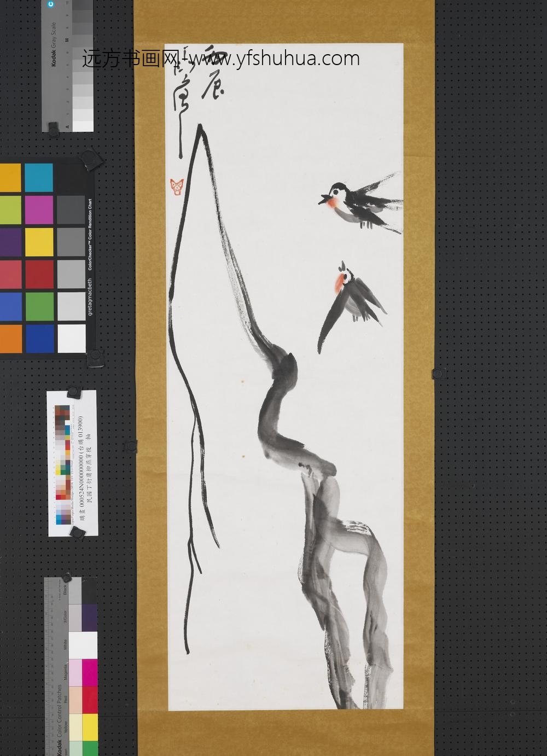This screenshot has height=756, width=547.
Task: Select the cyan swatch on the ColorChecker
Action: pyautogui.click(x=38, y=177)
